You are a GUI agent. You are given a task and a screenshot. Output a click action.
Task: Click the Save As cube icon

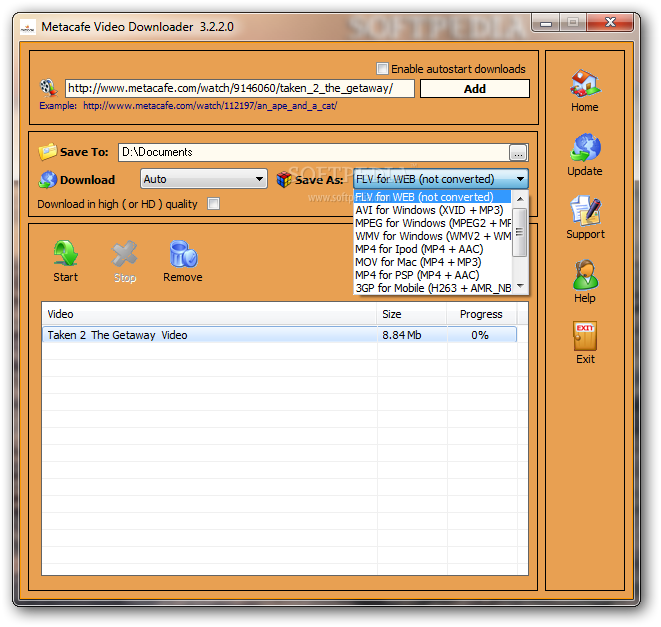coord(284,180)
